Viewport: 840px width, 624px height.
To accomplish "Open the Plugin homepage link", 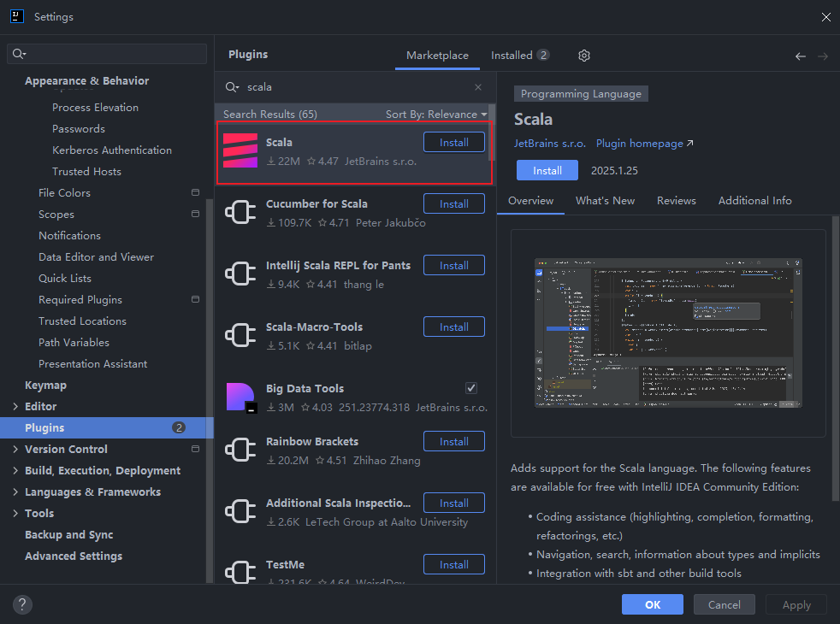I will (644, 144).
